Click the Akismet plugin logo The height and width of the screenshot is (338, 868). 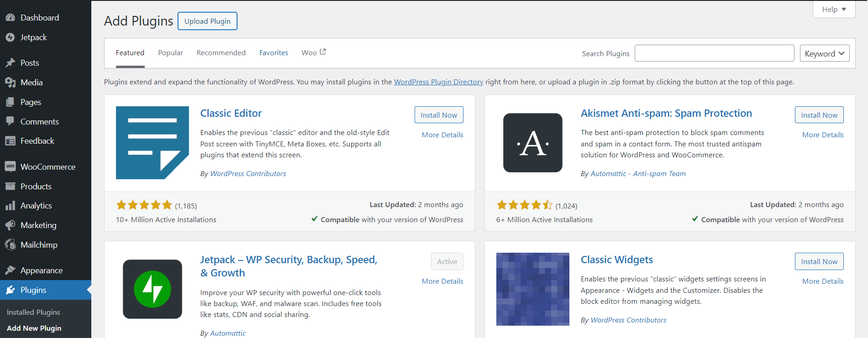533,143
